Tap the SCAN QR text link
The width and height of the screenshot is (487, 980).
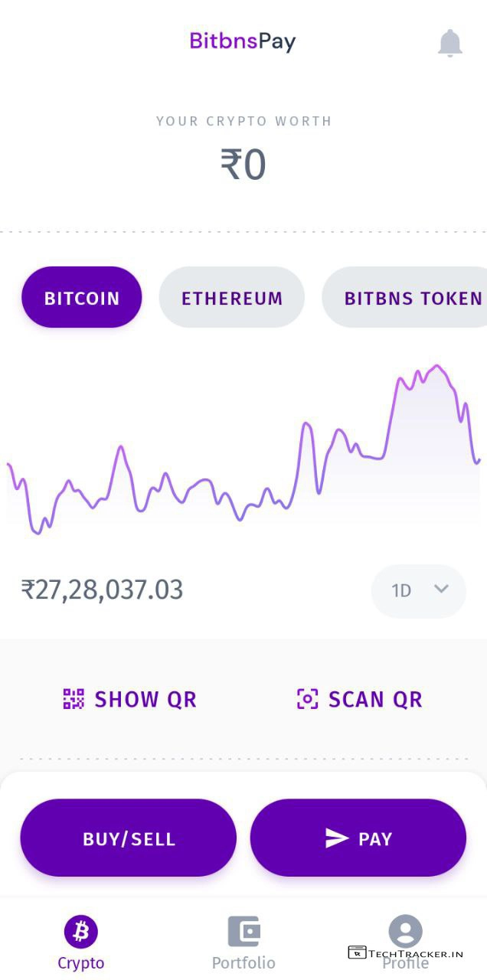375,699
